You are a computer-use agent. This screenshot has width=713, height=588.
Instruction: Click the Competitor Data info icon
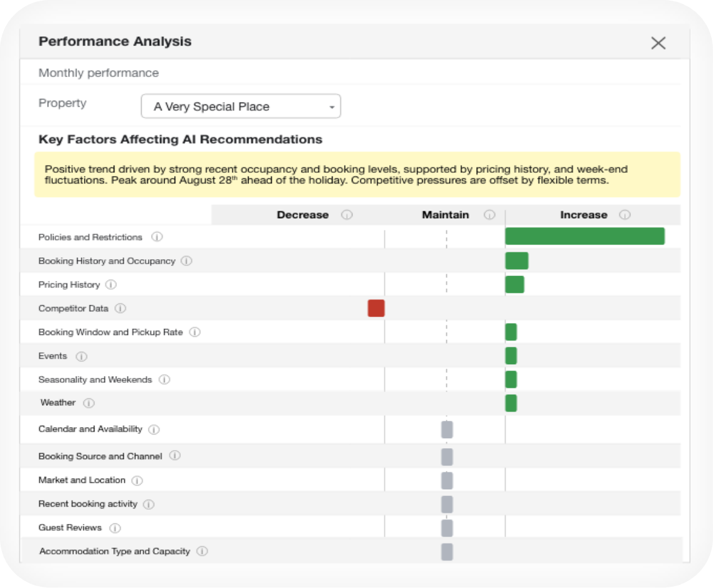(x=120, y=308)
